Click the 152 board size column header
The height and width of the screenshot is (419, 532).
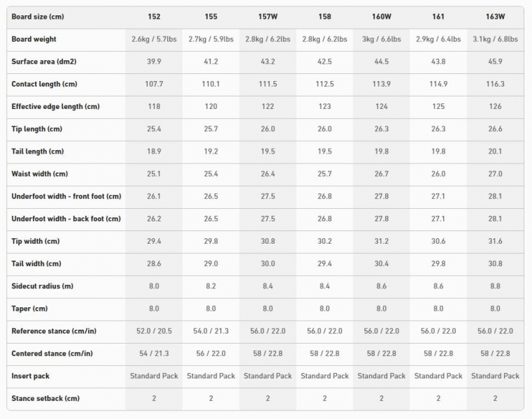[x=154, y=17]
